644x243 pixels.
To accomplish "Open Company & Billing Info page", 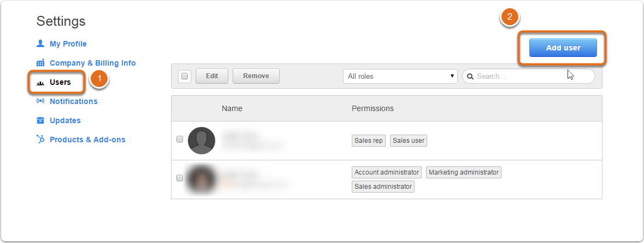I will coord(93,63).
